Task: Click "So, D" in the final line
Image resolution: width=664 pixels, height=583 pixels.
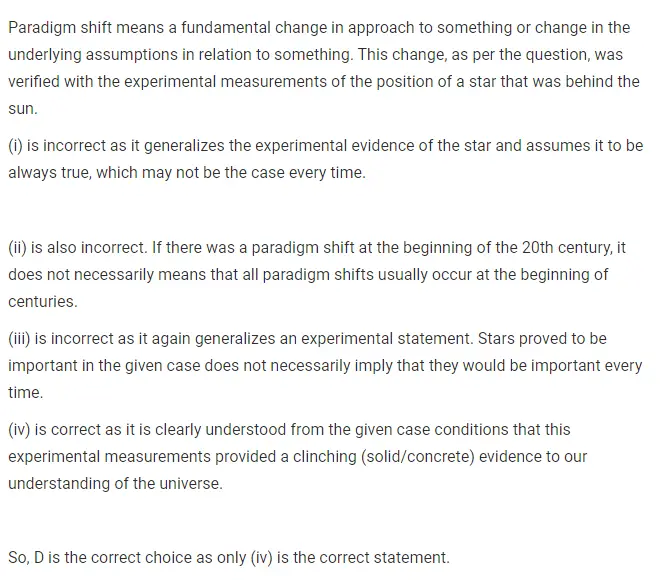Action: coord(27,557)
